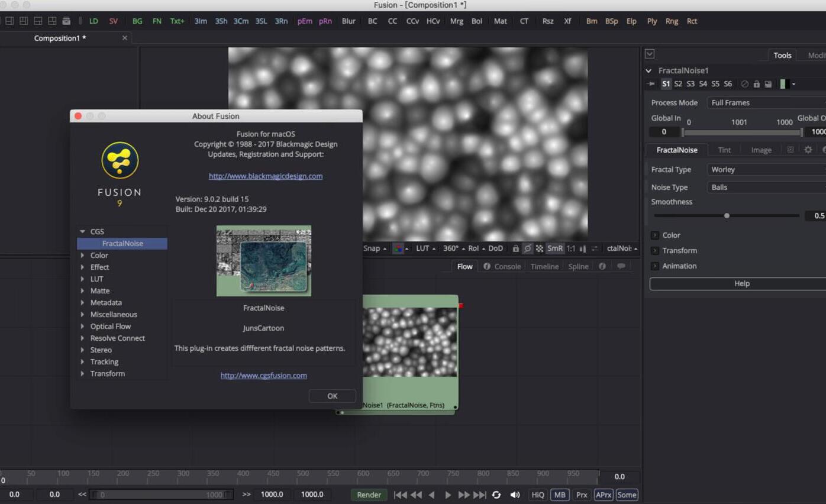Click the pin arrow icon left of S1
This screenshot has height=504, width=826.
pos(651,84)
